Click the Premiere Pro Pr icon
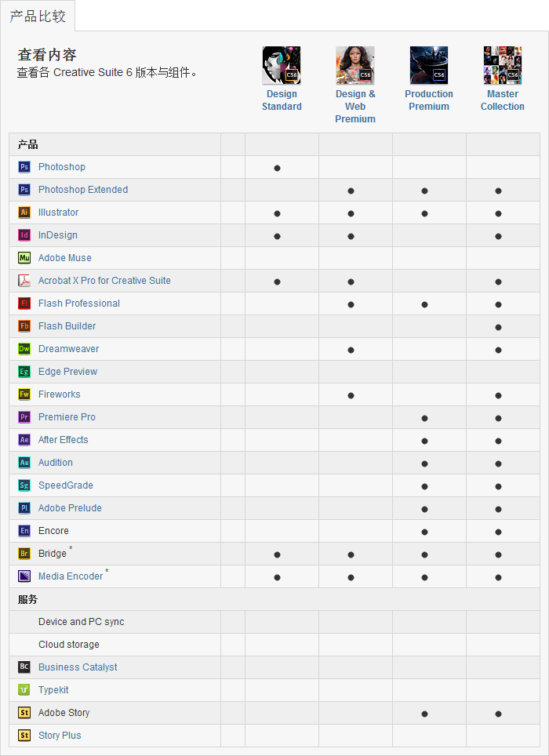The width and height of the screenshot is (549, 756). (24, 417)
